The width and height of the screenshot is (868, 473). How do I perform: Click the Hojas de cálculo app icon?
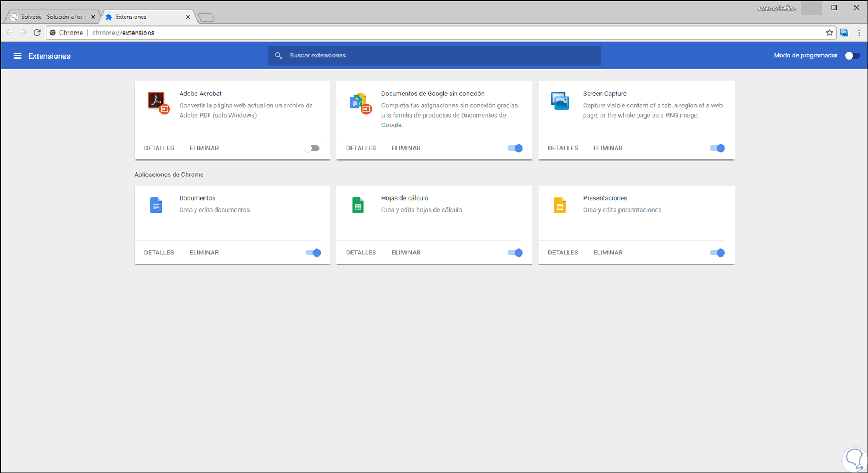358,205
